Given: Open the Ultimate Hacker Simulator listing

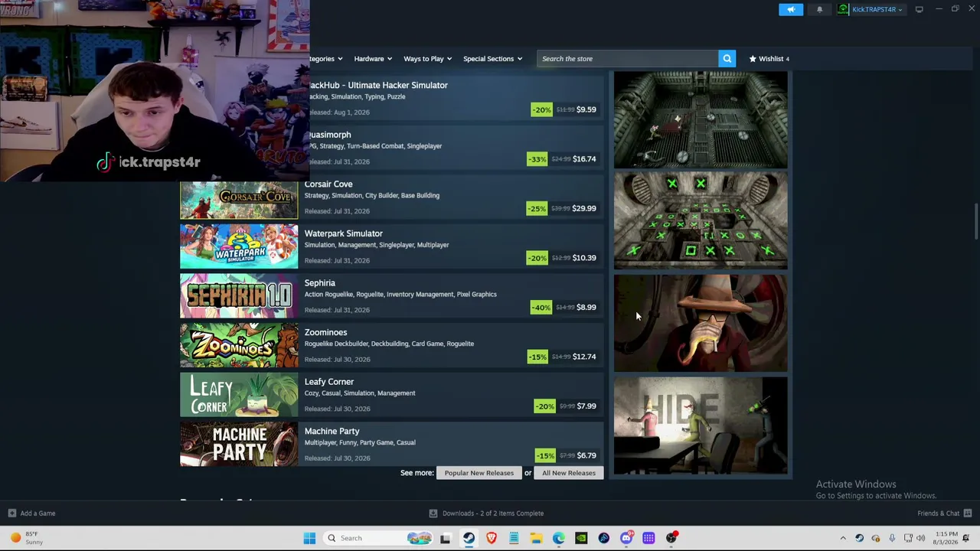Looking at the screenshot, I should [456, 99].
